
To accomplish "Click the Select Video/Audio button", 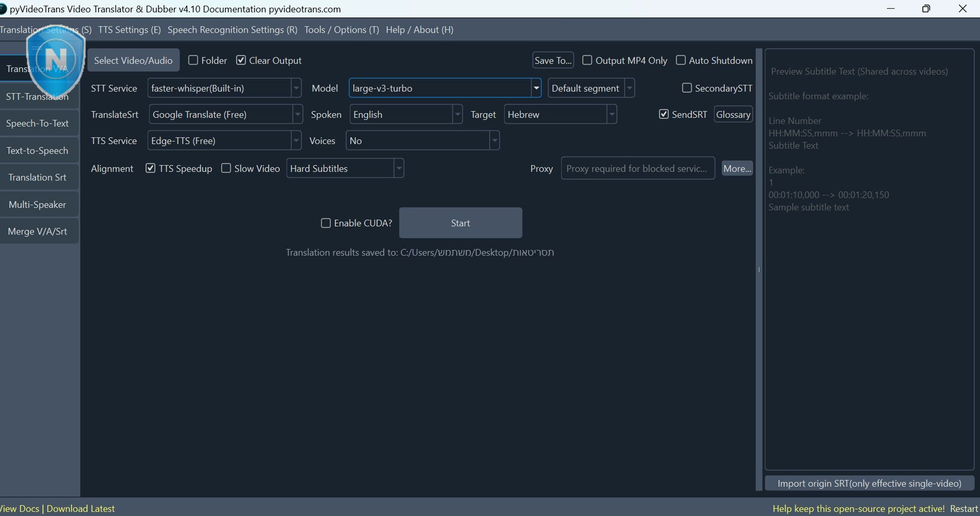I will coord(133,60).
